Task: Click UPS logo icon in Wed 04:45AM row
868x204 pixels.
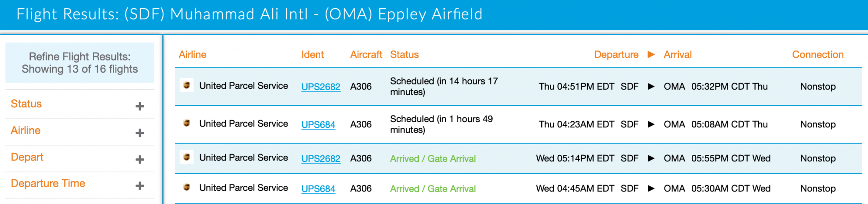Action: click(187, 187)
